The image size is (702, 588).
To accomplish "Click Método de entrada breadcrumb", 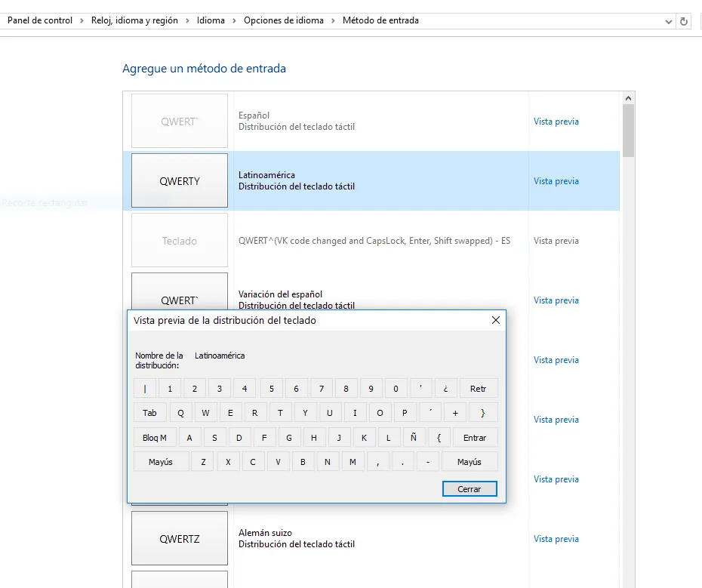I will point(380,20).
